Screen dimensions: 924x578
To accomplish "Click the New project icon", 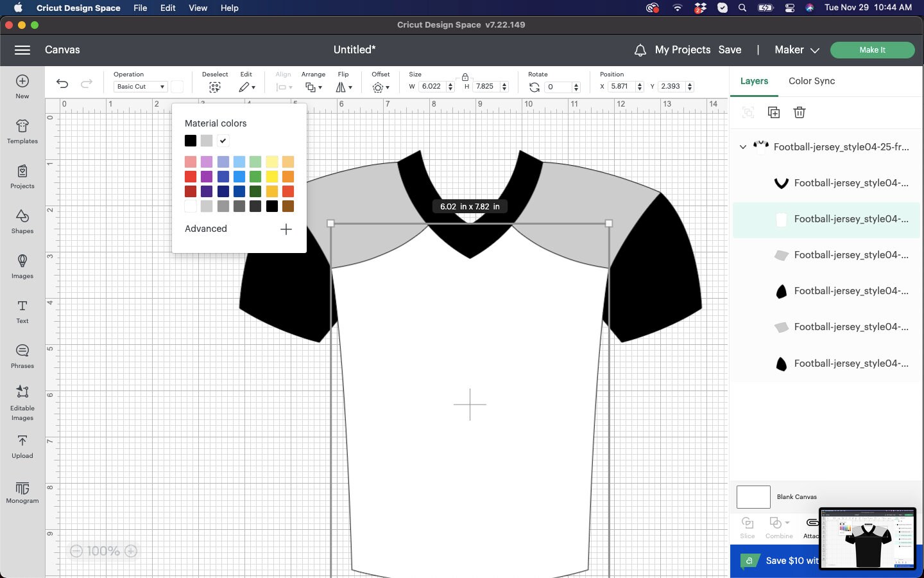I will point(22,81).
